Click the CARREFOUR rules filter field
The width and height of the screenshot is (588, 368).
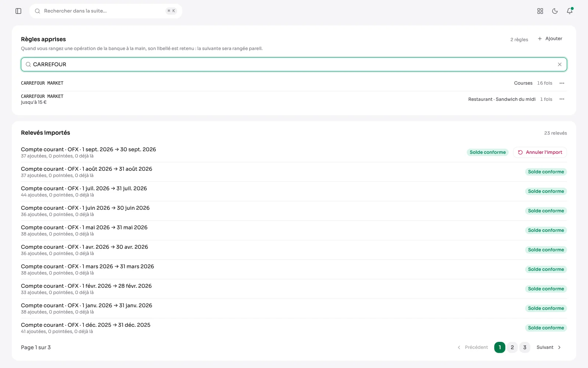294,64
